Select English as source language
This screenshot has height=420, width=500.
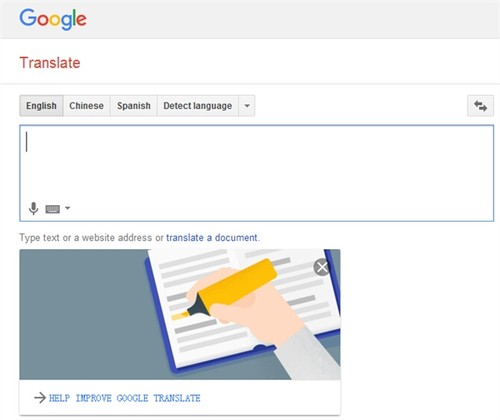point(41,106)
